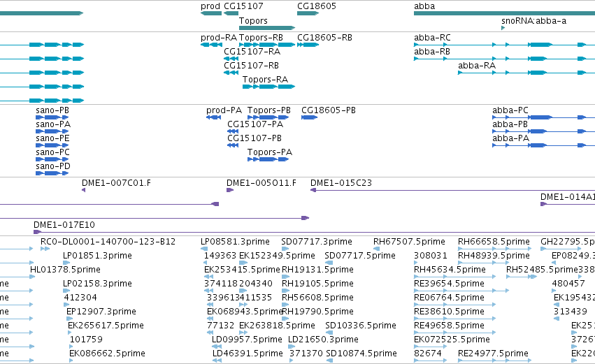Click the Topors-RA transcript label
595x364 pixels.
click(265, 80)
